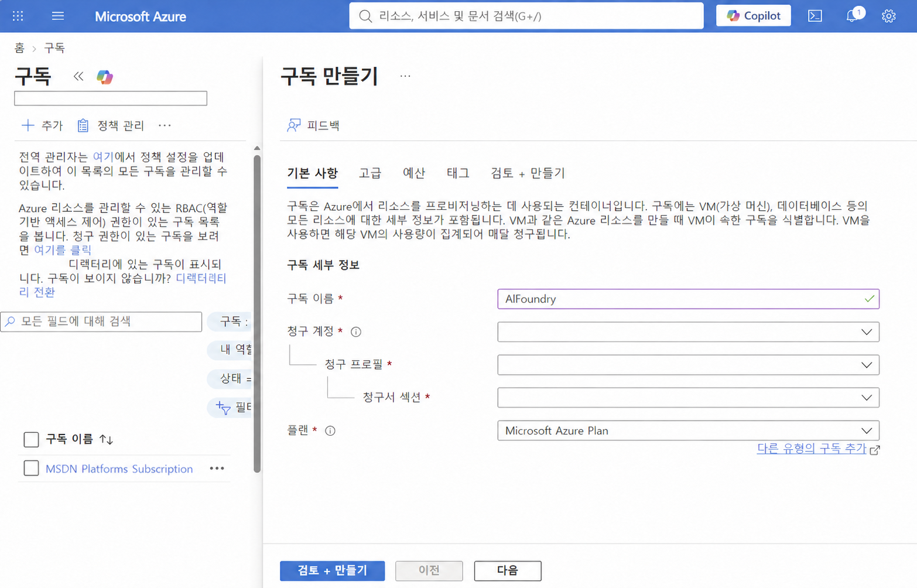Expand the 청구 계정 dropdown
The image size is (917, 588).
coord(688,332)
